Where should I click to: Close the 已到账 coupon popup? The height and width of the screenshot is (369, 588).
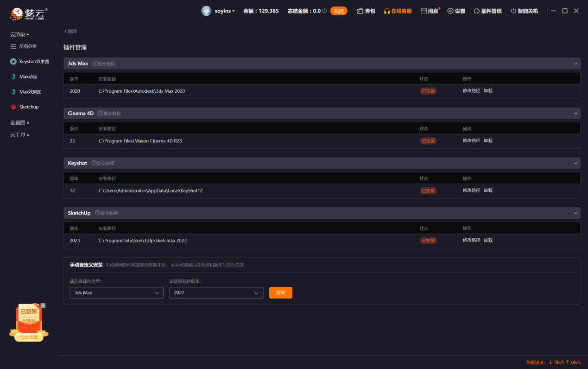(x=43, y=305)
